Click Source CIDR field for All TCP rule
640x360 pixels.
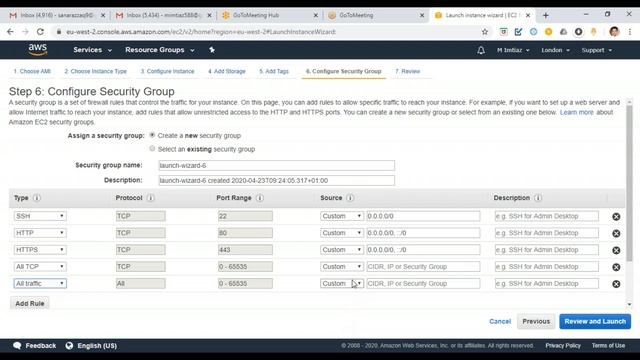(423, 267)
